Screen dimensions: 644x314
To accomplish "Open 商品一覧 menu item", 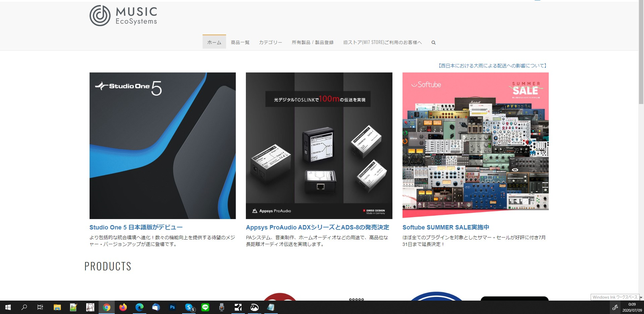I will [x=240, y=42].
